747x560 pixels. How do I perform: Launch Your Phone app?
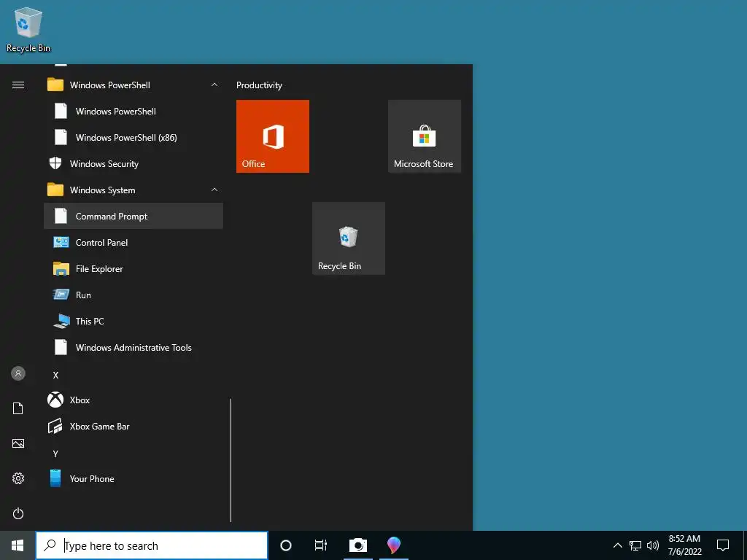133,478
